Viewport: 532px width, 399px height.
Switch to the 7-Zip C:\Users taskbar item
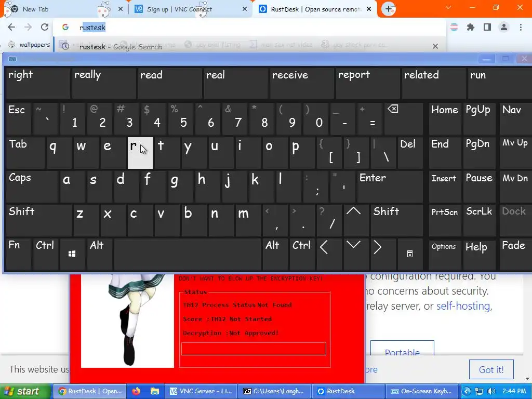pyautogui.click(x=274, y=391)
